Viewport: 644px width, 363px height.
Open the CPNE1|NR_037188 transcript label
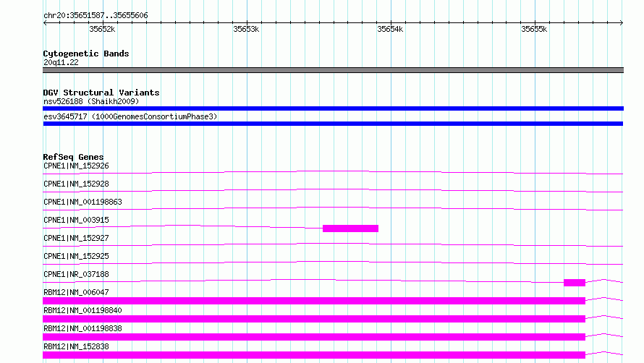pyautogui.click(x=76, y=274)
